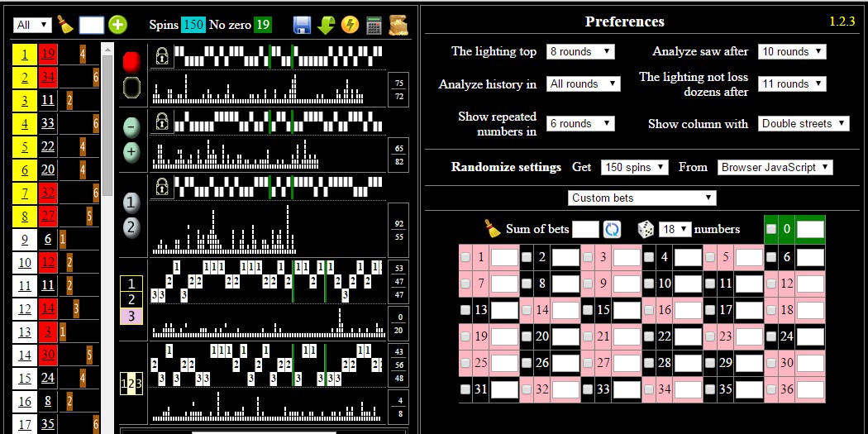Screen dimensions: 868x434
Task: Click the bet input field for number 0
Action: point(810,229)
